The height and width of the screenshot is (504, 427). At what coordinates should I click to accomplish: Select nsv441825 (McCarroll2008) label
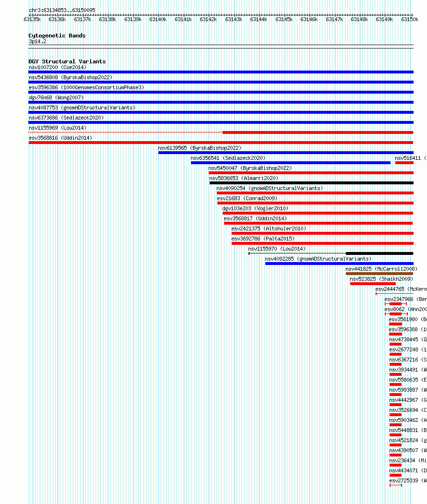coord(381,269)
